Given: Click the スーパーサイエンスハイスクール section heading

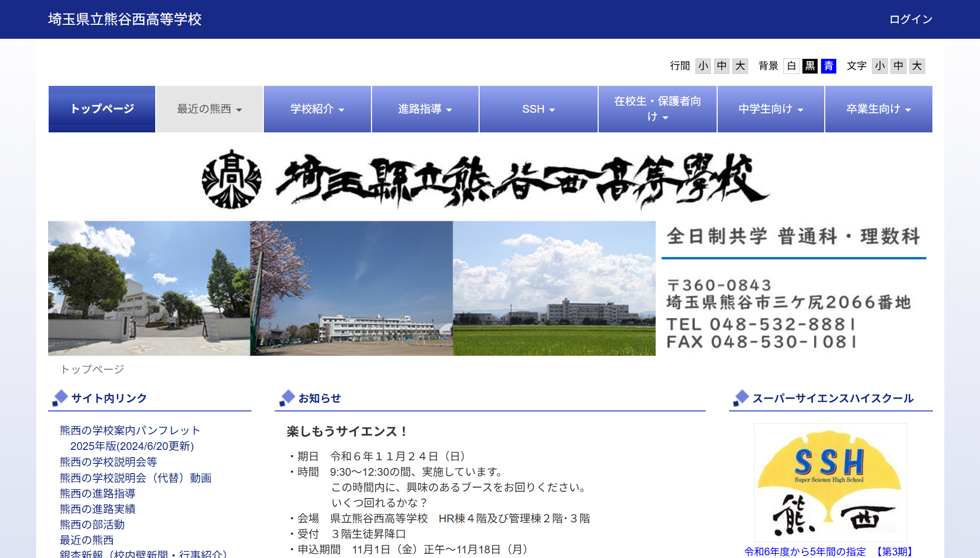Looking at the screenshot, I should pos(833,398).
